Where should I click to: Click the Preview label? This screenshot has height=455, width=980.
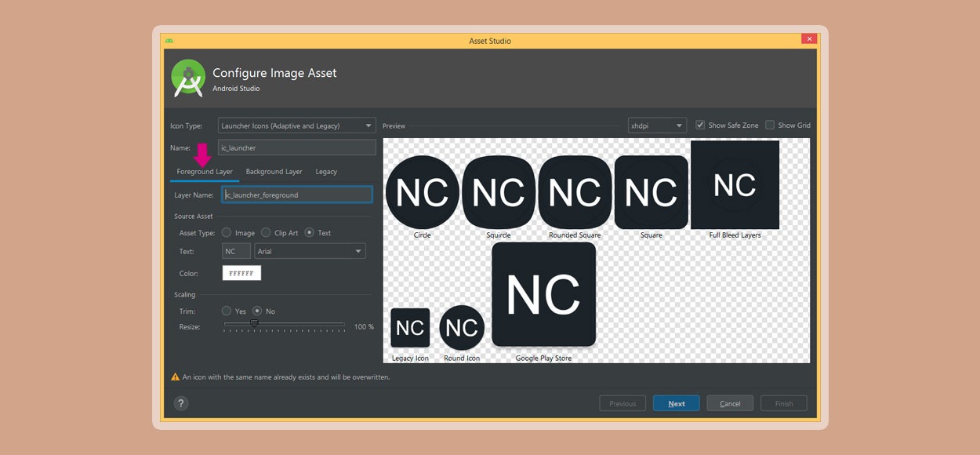coord(394,126)
